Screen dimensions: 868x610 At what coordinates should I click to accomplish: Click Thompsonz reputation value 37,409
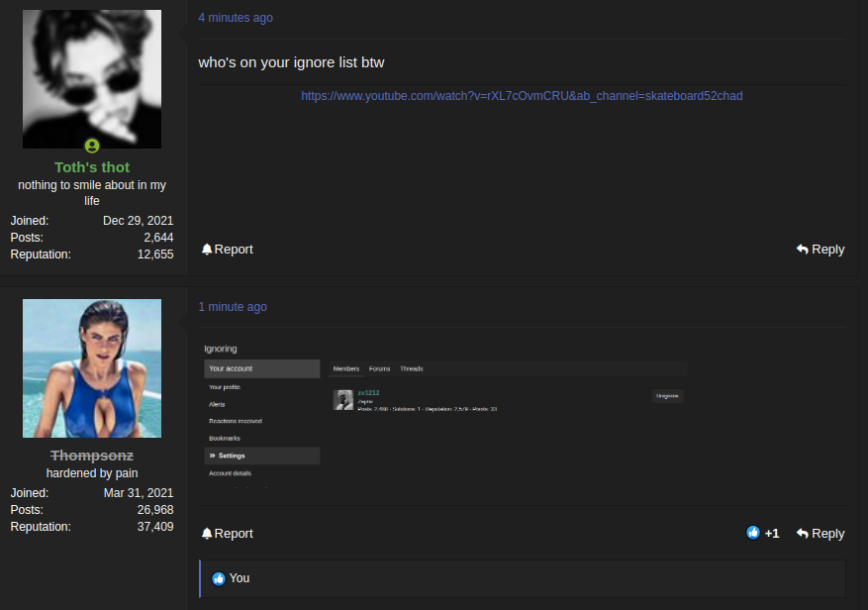(155, 527)
